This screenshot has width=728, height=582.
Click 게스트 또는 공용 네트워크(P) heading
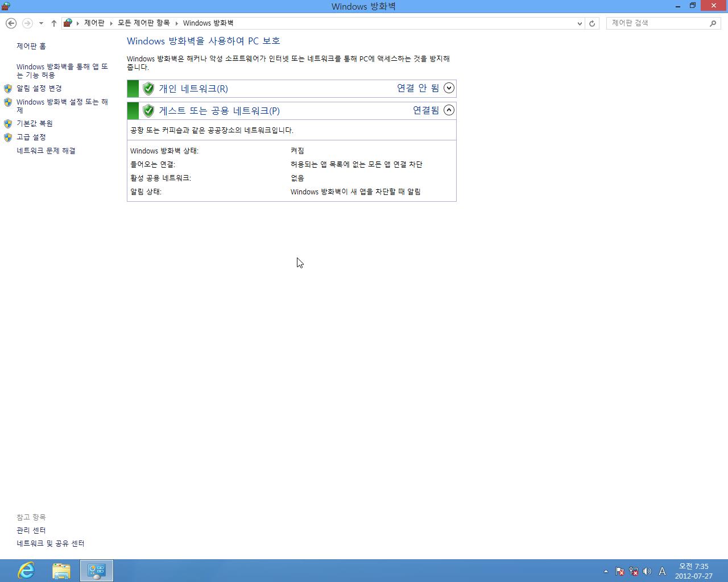pos(220,111)
